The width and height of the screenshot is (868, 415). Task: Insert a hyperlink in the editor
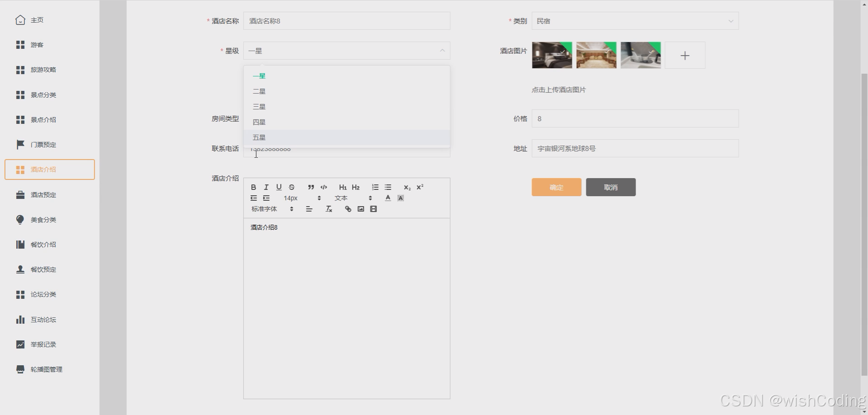click(x=348, y=209)
